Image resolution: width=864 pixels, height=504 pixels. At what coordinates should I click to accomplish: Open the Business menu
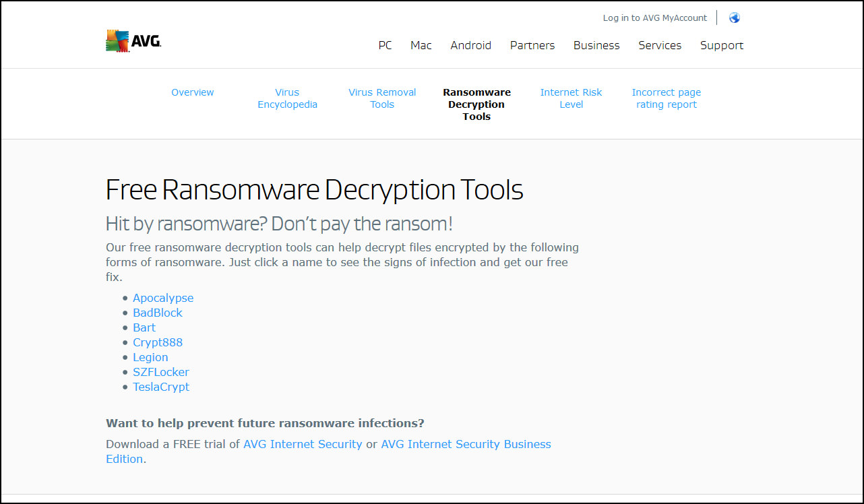click(x=596, y=45)
